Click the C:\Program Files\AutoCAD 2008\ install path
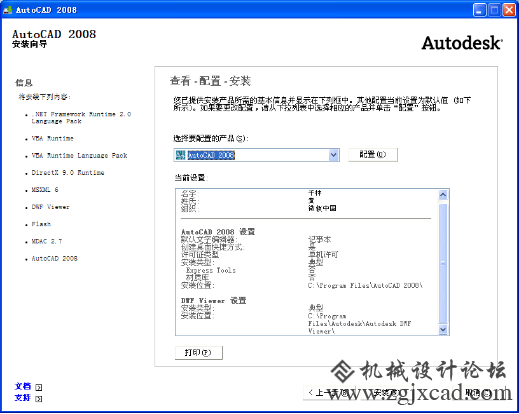This screenshot has width=519, height=414. pyautogui.click(x=365, y=285)
